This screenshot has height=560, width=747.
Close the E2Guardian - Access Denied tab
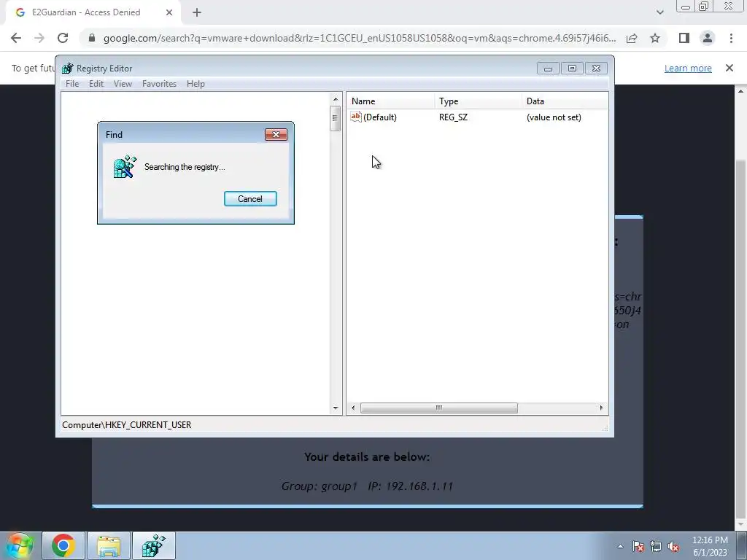click(169, 12)
